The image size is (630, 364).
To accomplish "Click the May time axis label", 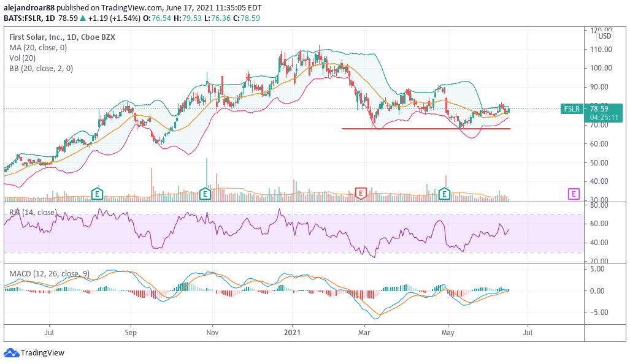I will pos(448,333).
